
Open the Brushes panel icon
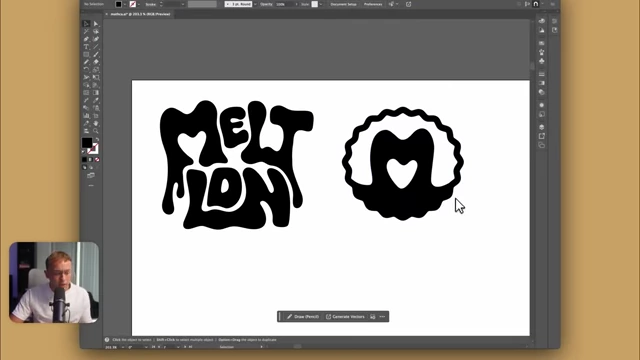tap(542, 51)
